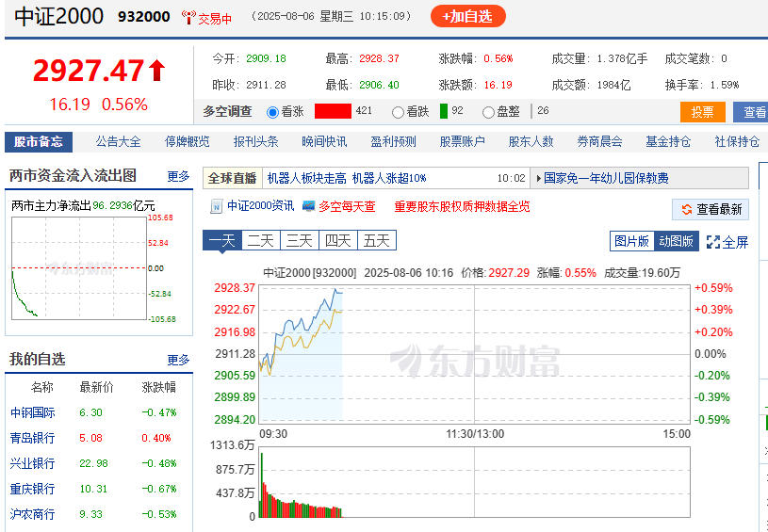Open 报刊头条 in navigation bar
This screenshot has width=768, height=532.
tap(255, 142)
